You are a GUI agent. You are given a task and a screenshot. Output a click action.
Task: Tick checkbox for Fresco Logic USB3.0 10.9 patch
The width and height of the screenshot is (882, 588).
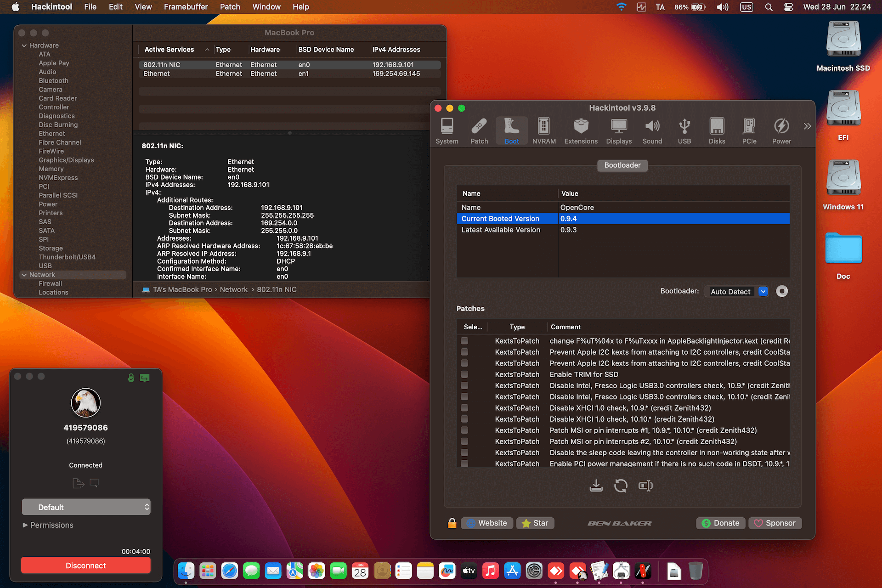(x=464, y=385)
